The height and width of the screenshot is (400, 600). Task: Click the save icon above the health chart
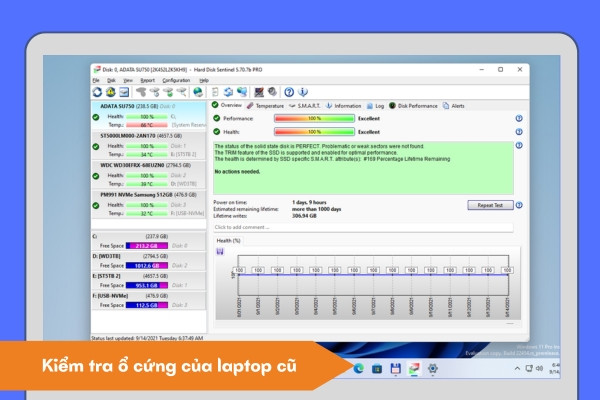[x=220, y=251]
